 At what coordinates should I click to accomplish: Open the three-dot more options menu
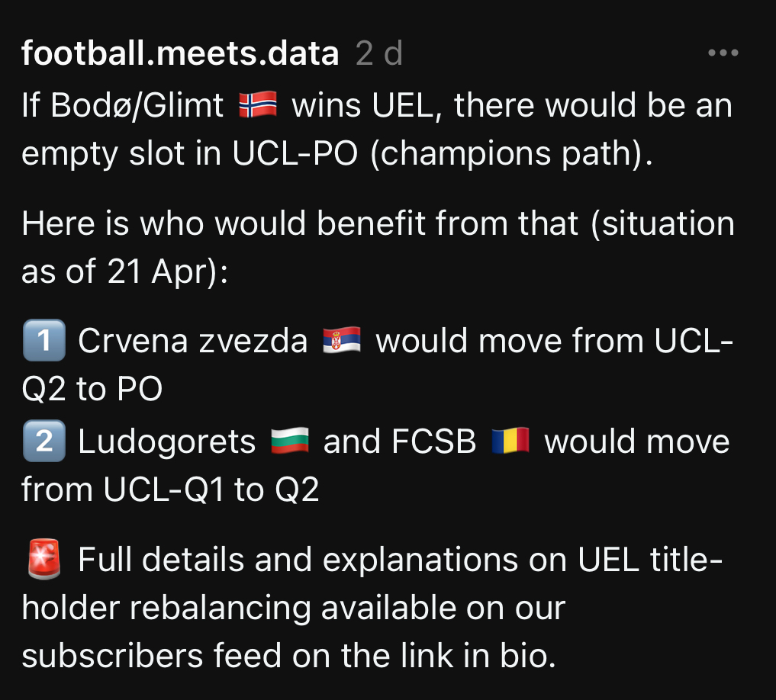point(723,53)
